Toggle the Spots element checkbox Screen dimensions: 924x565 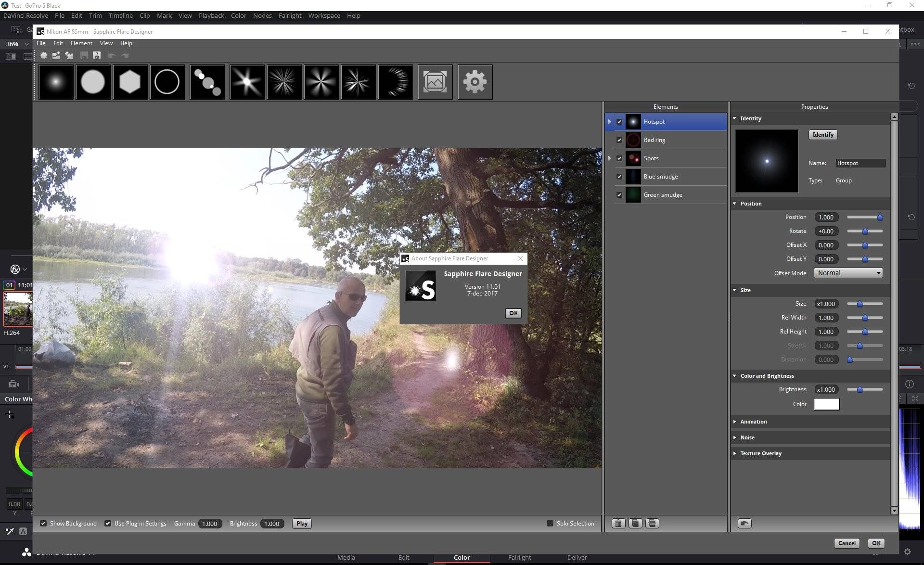pyautogui.click(x=619, y=158)
